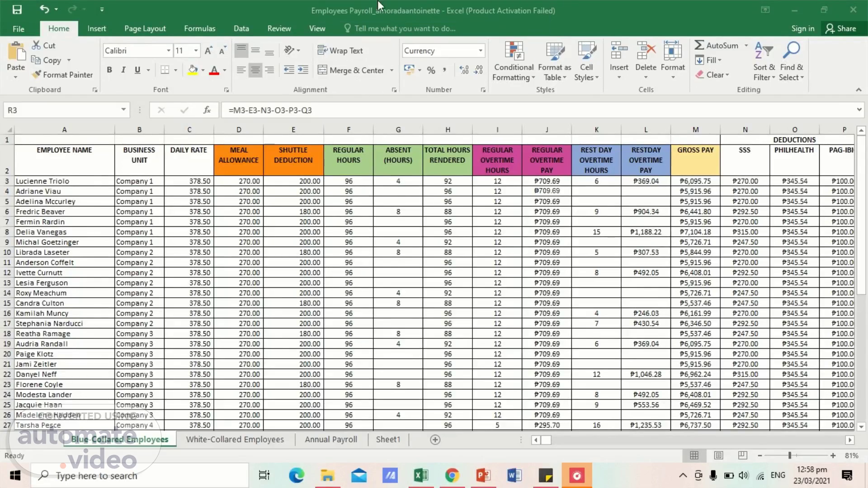
Task: Click the Insert Function fx icon
Action: (x=207, y=110)
